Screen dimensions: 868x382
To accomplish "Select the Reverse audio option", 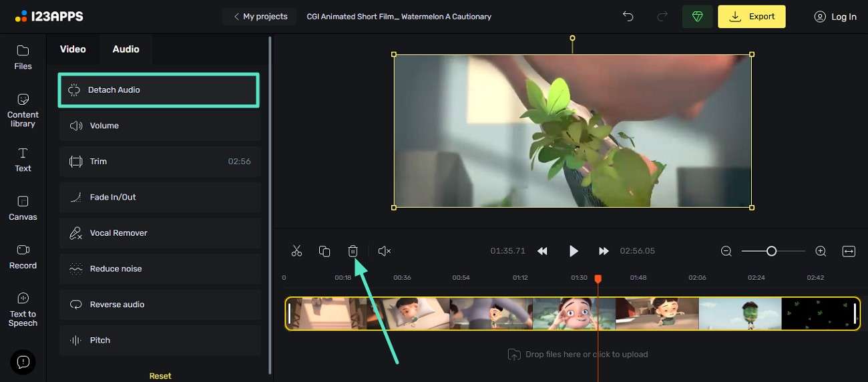I will click(x=159, y=305).
